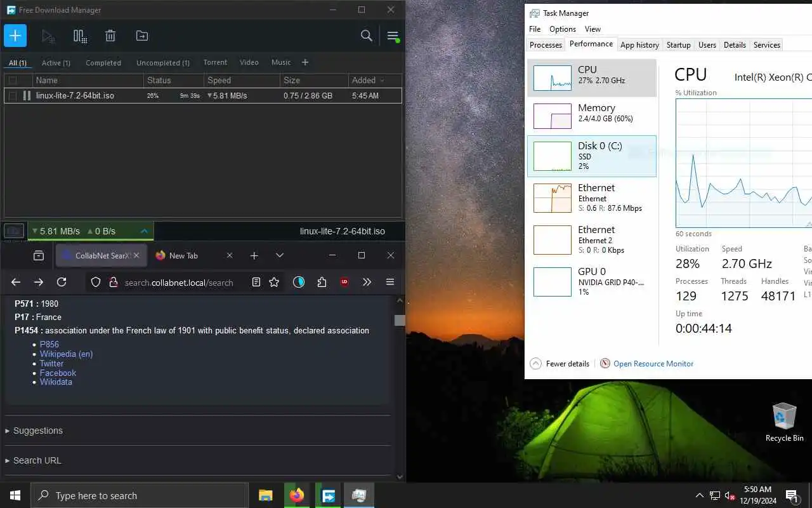The height and width of the screenshot is (508, 812).
Task: Open the download search magnifier
Action: [x=366, y=36]
